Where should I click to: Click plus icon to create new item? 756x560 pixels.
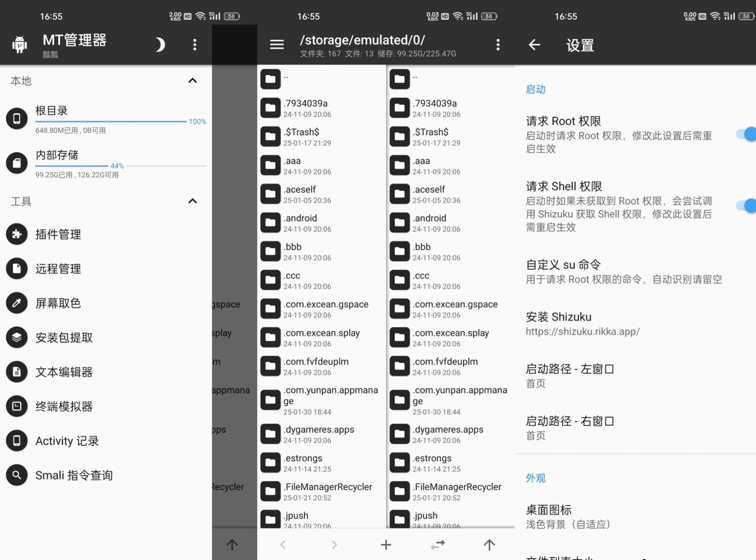coord(386,545)
